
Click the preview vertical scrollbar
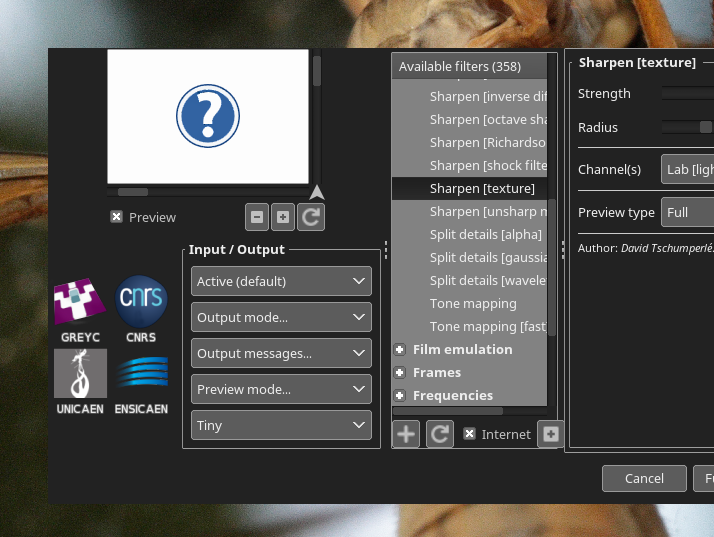(x=317, y=71)
